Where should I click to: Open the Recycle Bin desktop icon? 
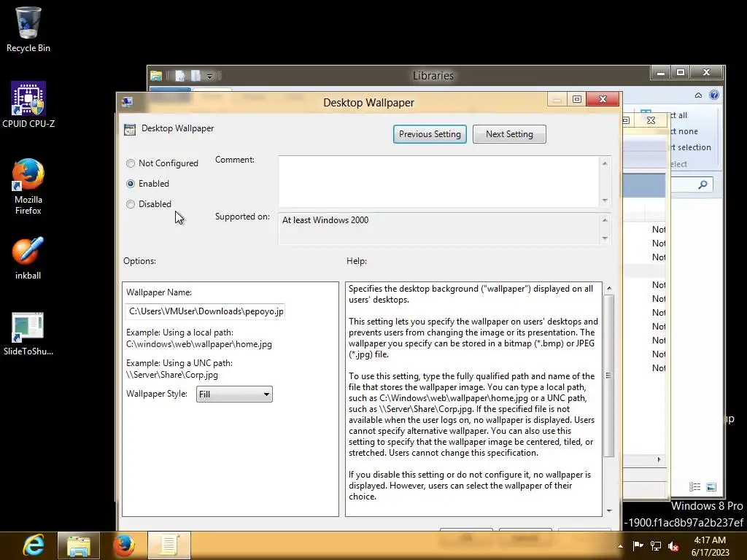(x=28, y=28)
